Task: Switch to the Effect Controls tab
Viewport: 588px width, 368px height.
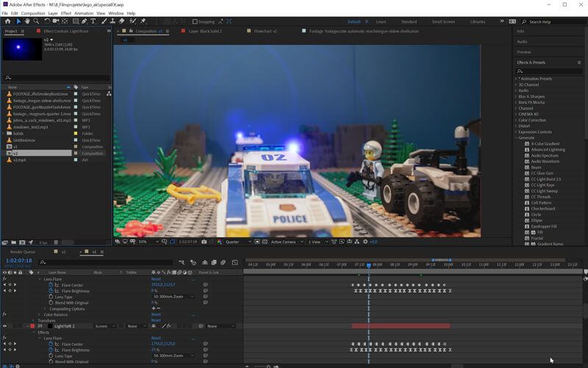Action: point(65,31)
